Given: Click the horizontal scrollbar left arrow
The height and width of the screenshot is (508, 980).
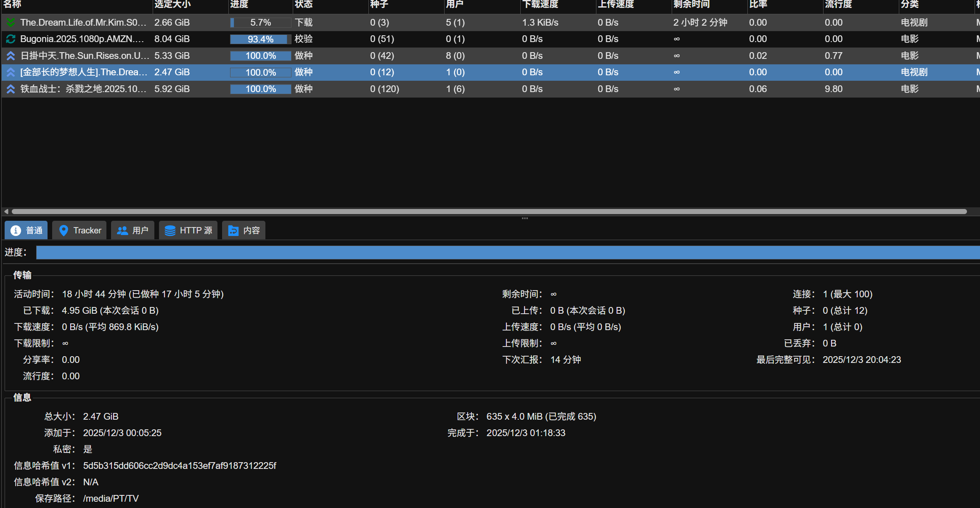Looking at the screenshot, I should 6,212.
